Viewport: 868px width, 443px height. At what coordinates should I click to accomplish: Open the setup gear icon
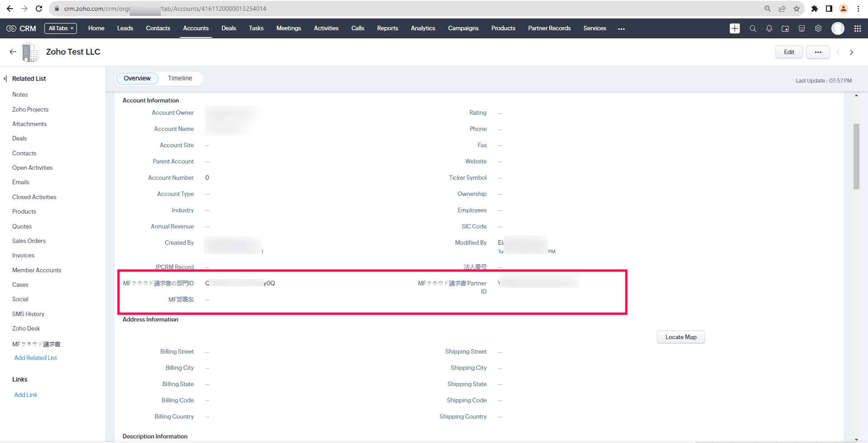click(818, 28)
